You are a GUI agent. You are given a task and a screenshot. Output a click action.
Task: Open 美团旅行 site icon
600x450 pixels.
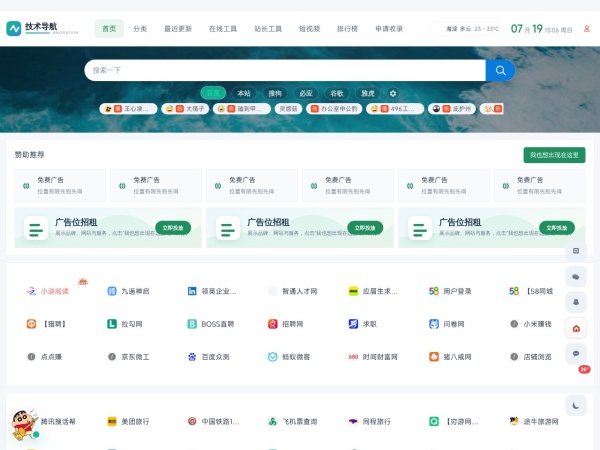[112, 422]
